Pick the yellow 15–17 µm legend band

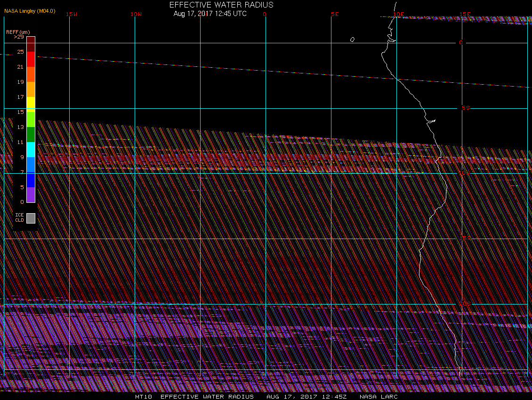pyautogui.click(x=31, y=104)
